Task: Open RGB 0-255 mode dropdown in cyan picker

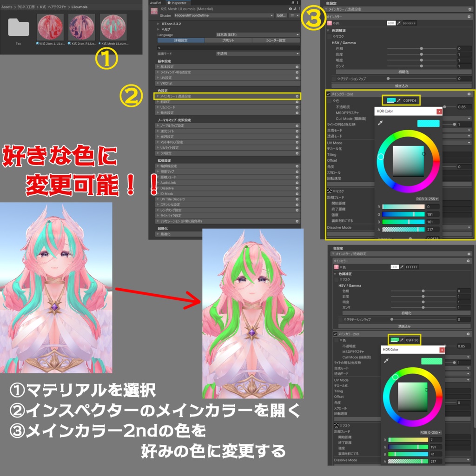Action: [x=427, y=199]
